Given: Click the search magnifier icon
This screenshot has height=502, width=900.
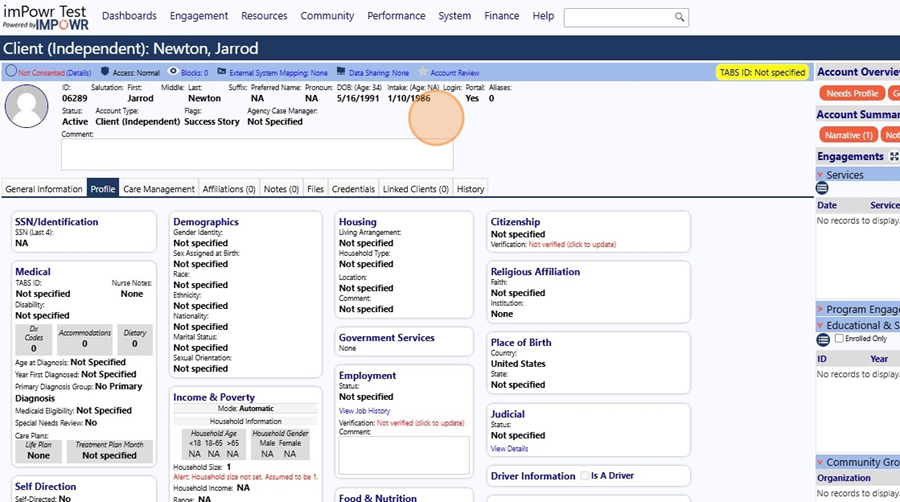Looking at the screenshot, I should coord(679,17).
